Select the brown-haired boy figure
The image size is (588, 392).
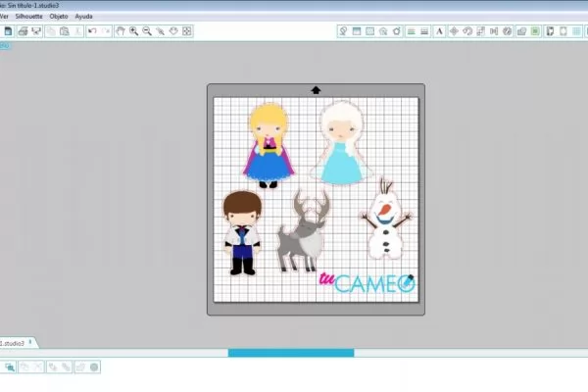tap(242, 233)
